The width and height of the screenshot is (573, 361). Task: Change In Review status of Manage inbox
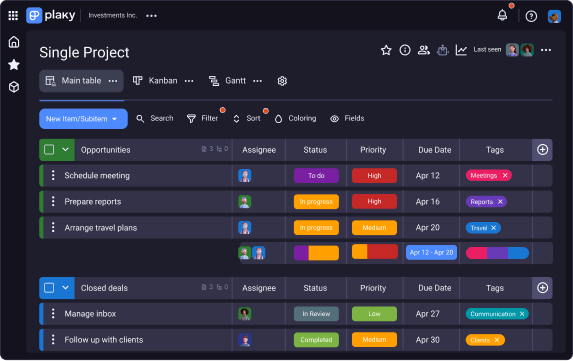316,314
